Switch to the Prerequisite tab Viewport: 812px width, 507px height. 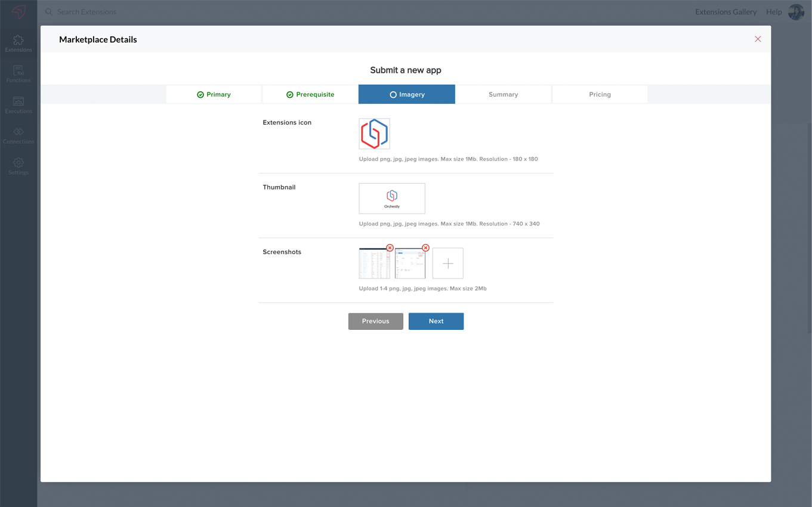pos(310,94)
